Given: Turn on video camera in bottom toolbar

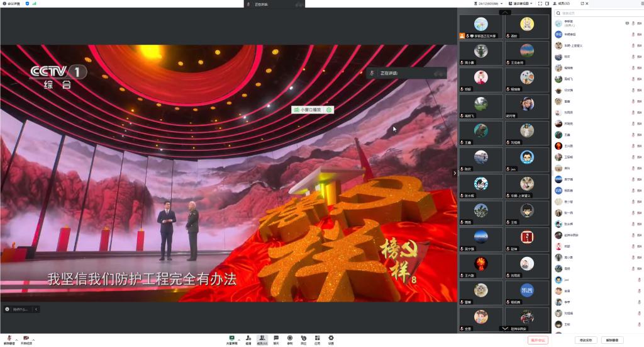Looking at the screenshot, I should click(x=26, y=339).
